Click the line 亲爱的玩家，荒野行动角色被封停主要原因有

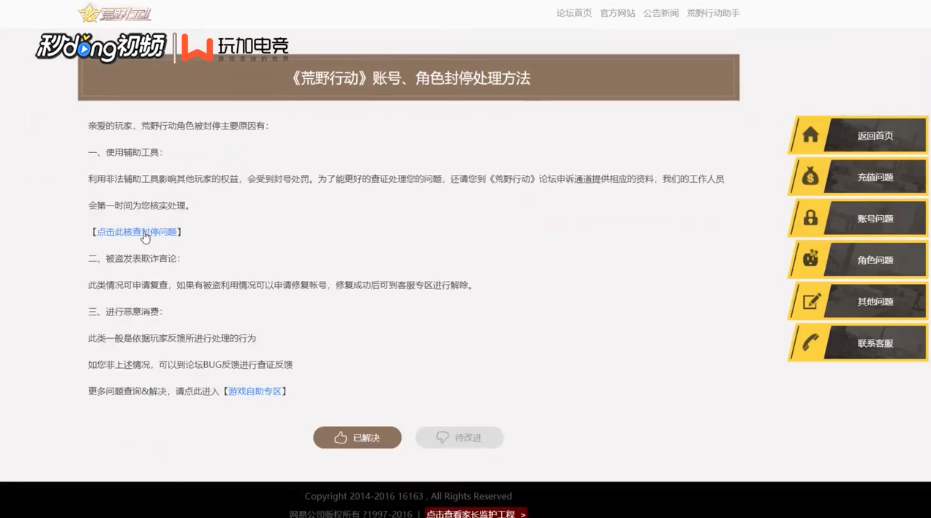coord(178,125)
